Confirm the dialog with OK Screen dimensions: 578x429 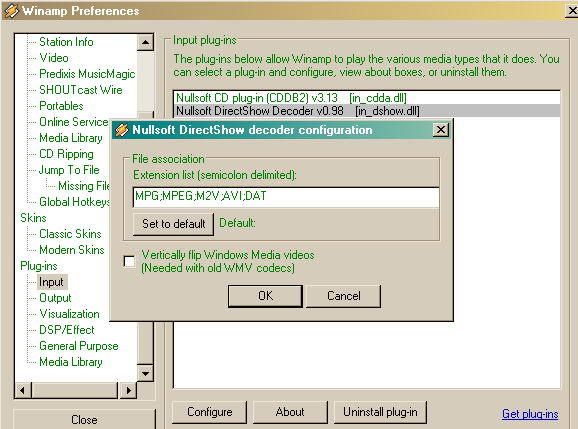265,296
